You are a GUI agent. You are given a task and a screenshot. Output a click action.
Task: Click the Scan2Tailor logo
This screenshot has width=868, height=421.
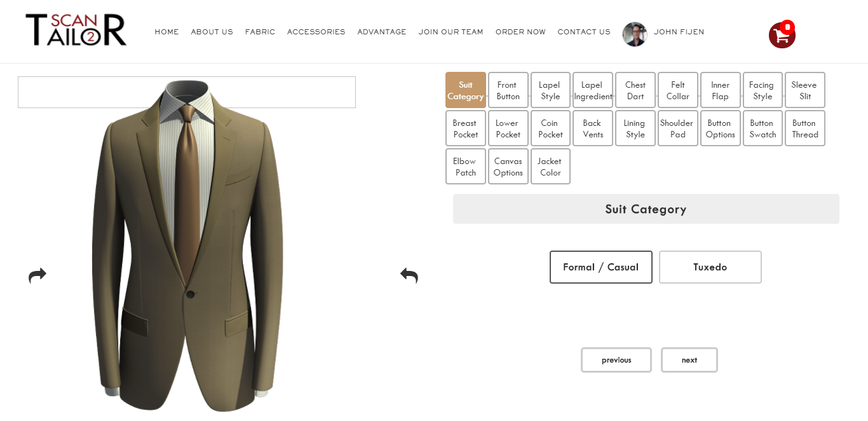pyautogui.click(x=76, y=31)
